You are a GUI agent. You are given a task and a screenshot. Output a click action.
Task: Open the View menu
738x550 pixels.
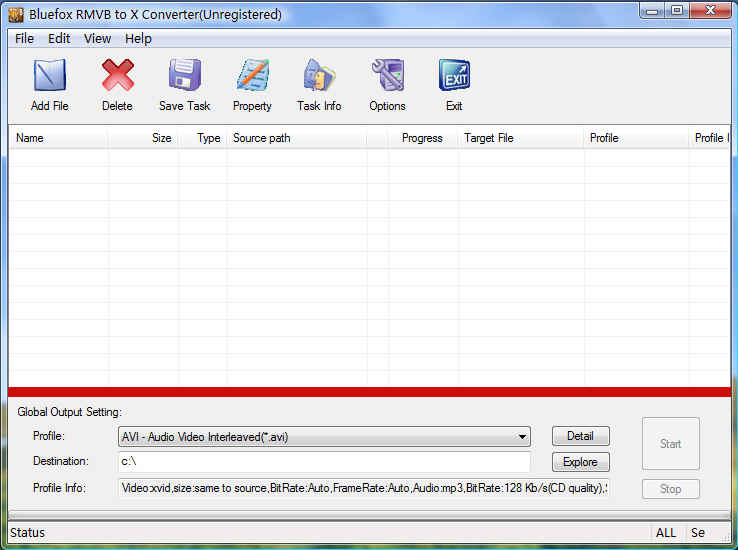tap(97, 39)
